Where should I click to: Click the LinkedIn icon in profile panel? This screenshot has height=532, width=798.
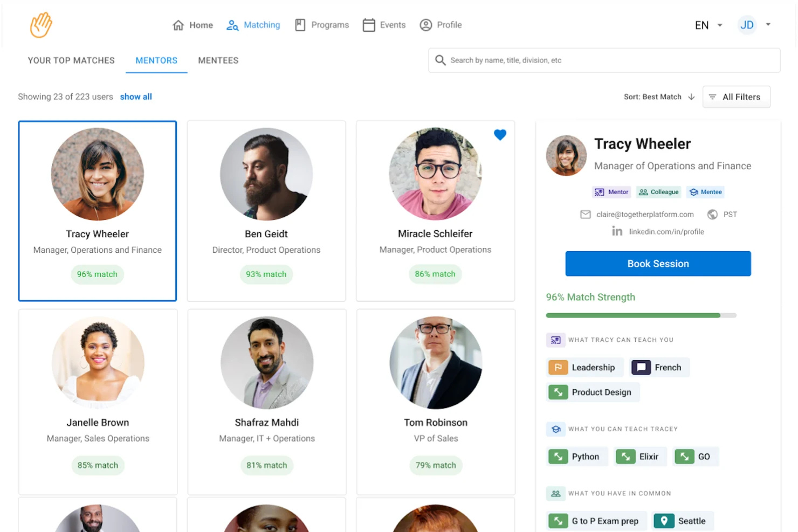point(617,231)
